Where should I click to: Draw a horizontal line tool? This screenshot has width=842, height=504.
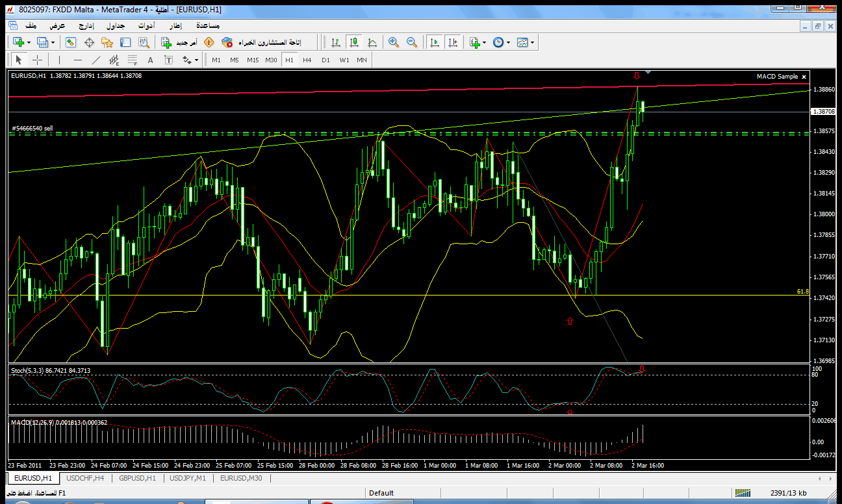[78, 60]
